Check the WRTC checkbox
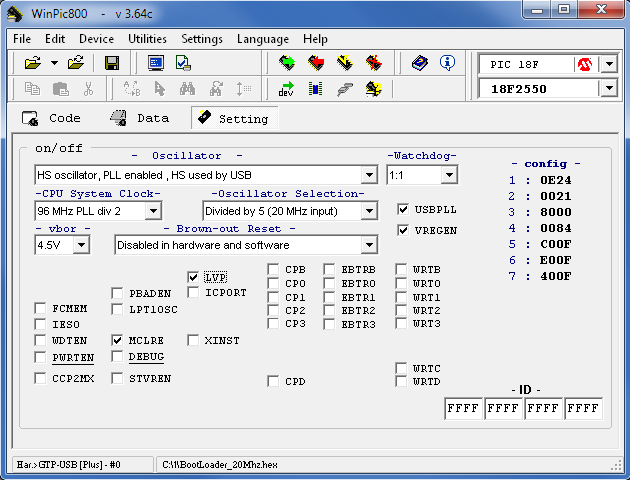 (x=401, y=368)
